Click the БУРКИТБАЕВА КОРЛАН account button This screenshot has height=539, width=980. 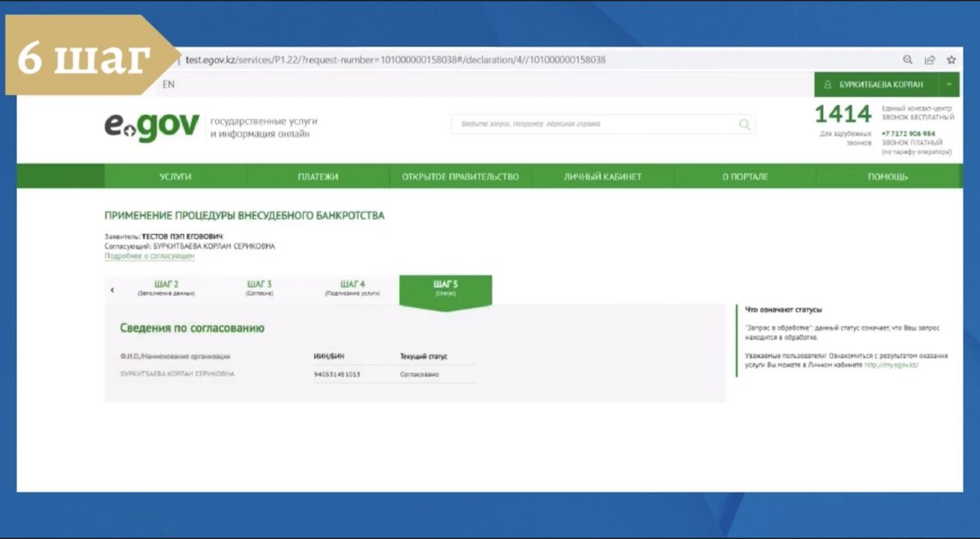876,84
